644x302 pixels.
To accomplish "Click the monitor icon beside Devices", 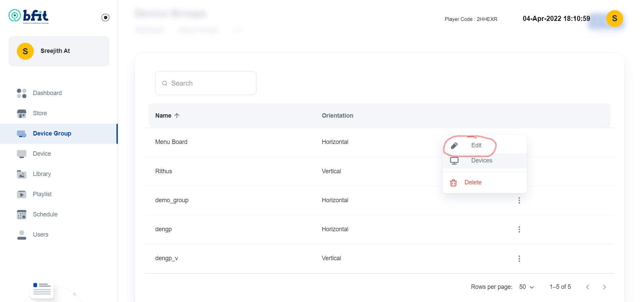I will (x=454, y=161).
